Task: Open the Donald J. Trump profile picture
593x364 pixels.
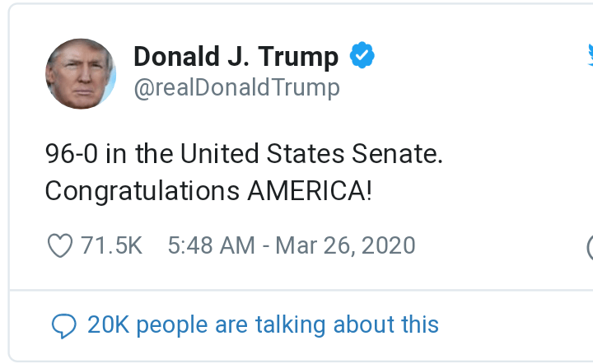Action: point(80,73)
